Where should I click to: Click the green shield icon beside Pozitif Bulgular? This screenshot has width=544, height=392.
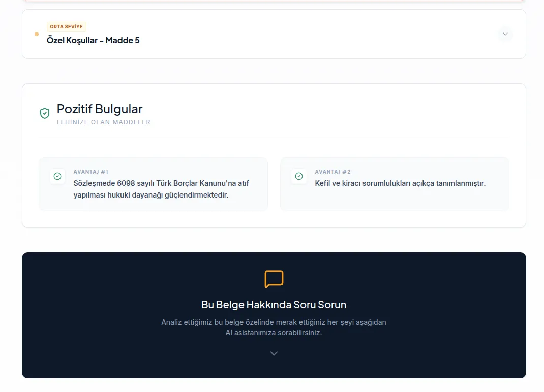pyautogui.click(x=45, y=113)
